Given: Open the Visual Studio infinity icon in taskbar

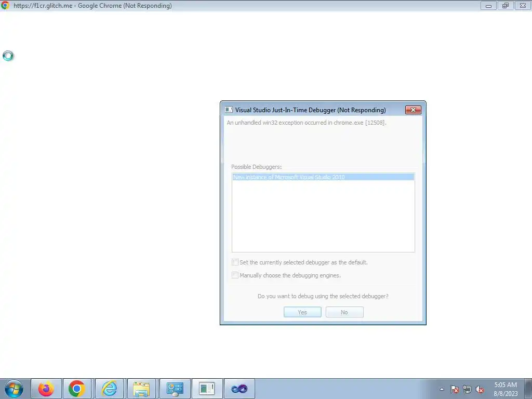Looking at the screenshot, I should 239,389.
